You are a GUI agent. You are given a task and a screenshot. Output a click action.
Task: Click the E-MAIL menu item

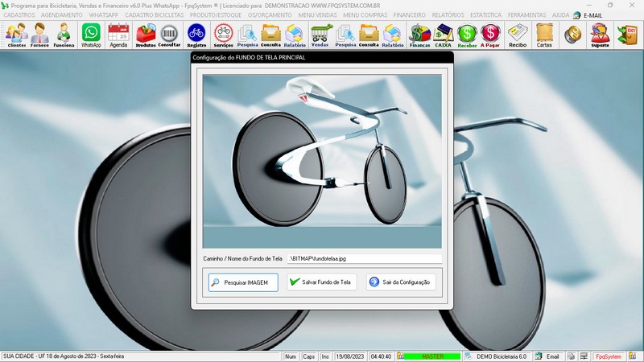(x=588, y=15)
